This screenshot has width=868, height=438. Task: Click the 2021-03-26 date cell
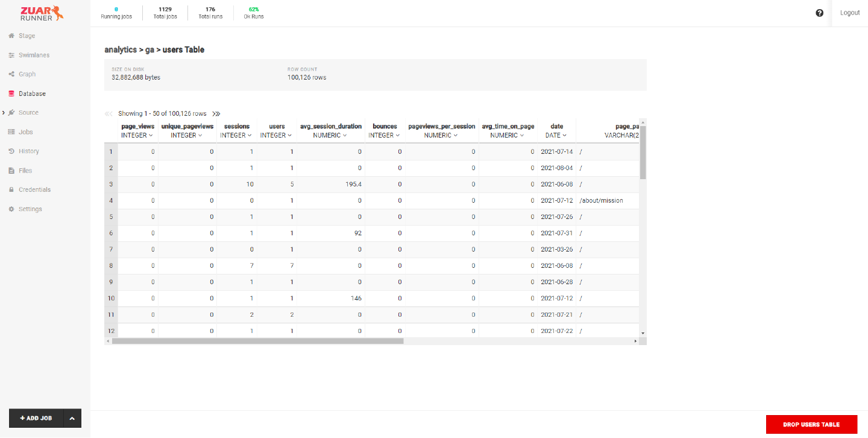tap(557, 249)
